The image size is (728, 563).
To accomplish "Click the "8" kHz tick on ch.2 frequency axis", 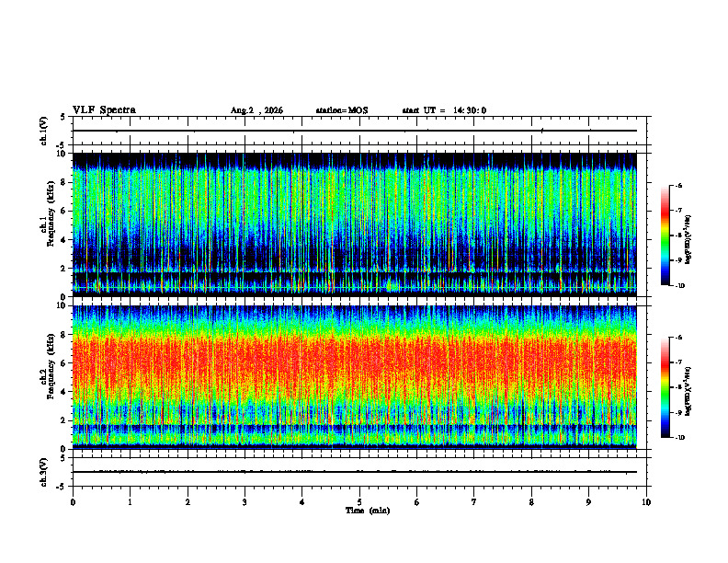I will tap(64, 335).
